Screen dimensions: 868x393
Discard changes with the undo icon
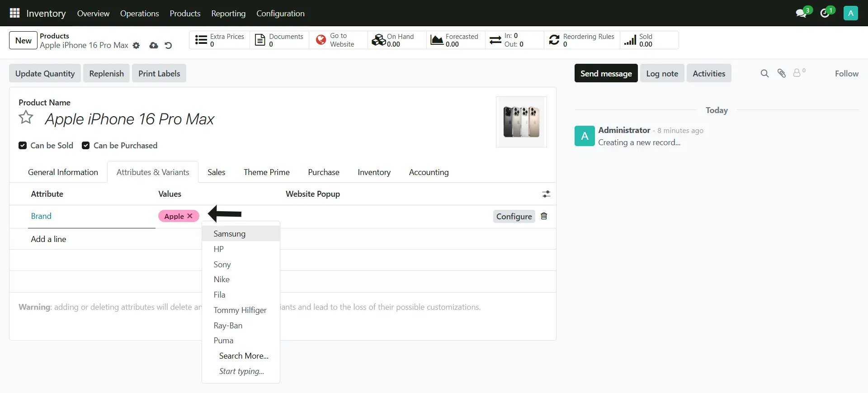click(168, 46)
